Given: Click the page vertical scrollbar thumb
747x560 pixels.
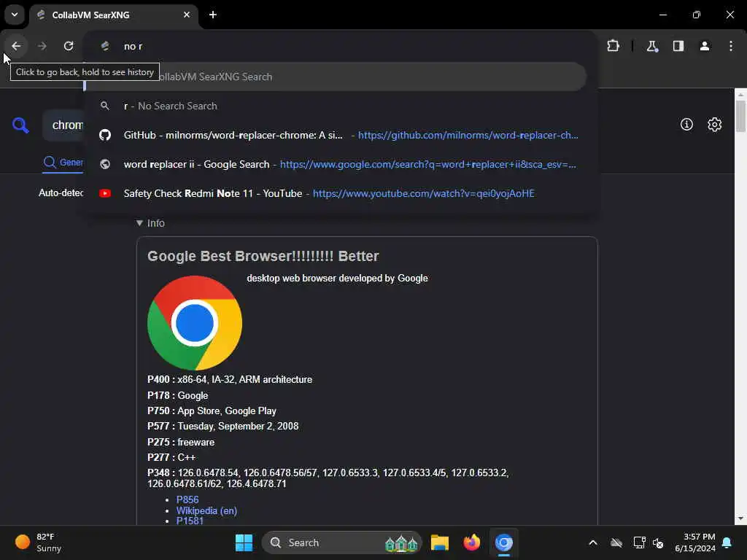Looking at the screenshot, I should (x=740, y=116).
